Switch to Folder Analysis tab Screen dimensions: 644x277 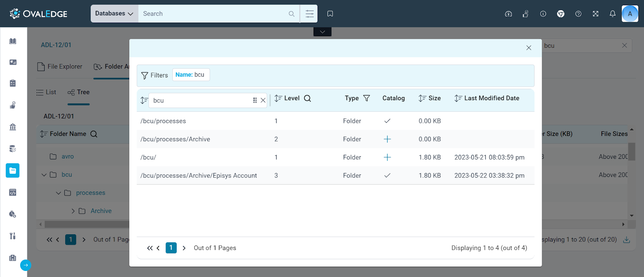click(111, 67)
